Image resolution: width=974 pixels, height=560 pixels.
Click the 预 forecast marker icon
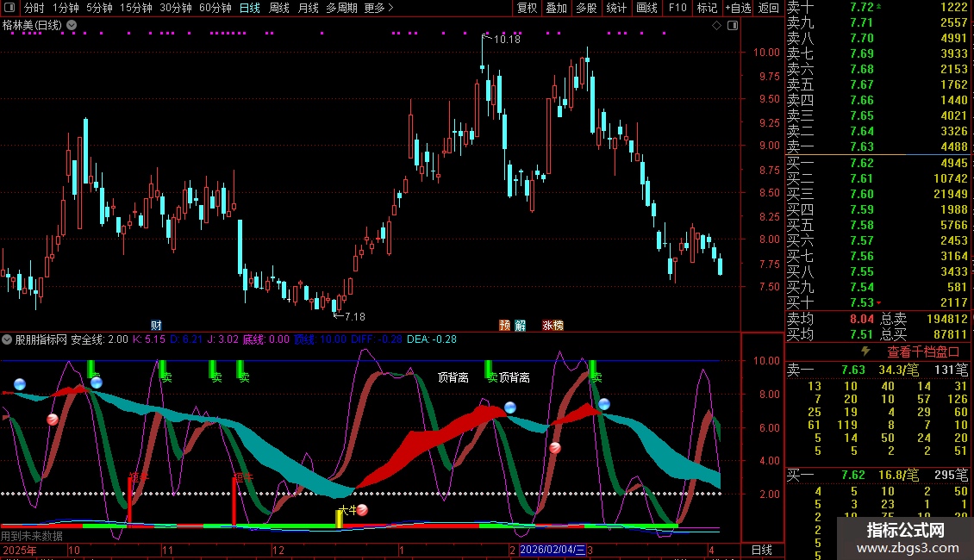point(504,326)
